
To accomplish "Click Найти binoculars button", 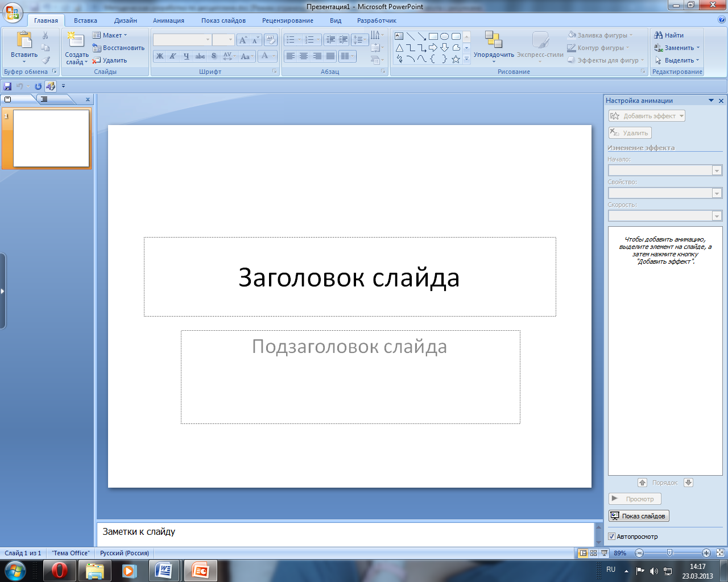I will click(669, 35).
